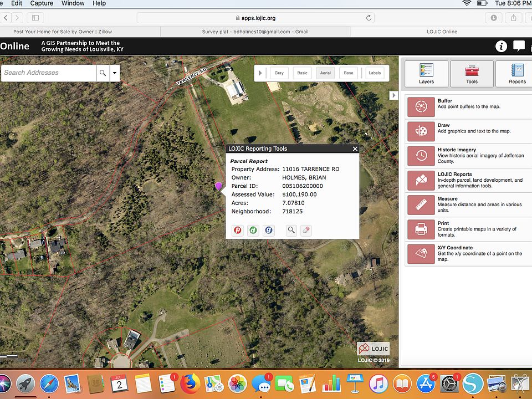Open Historic Imagery viewer

(421, 156)
